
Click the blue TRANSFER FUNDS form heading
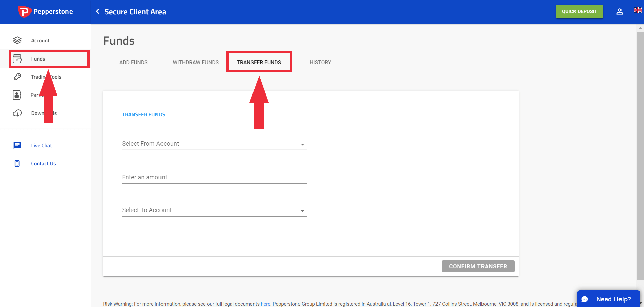pos(143,115)
